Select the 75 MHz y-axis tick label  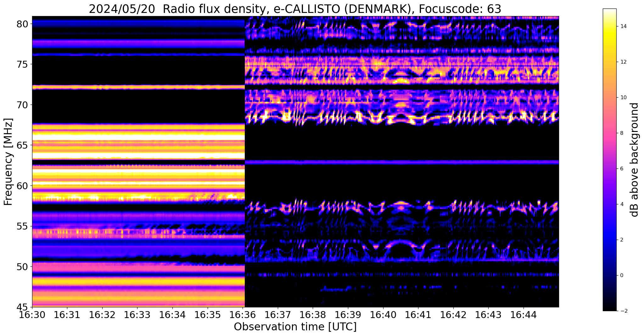(x=23, y=65)
